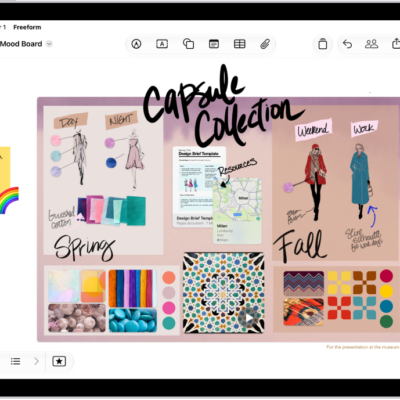This screenshot has width=400, height=400.
Task: Select the crimson circle in Fall palette
Action: (x=386, y=276)
